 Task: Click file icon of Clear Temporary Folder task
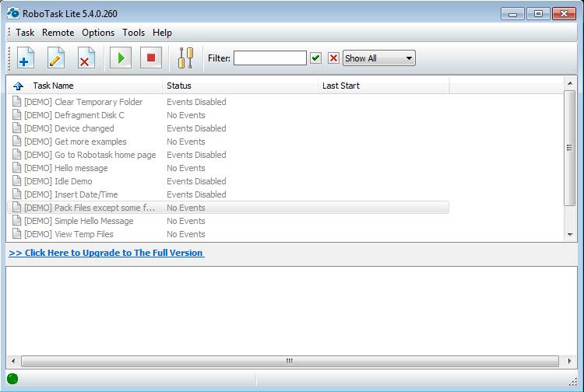tap(17, 102)
